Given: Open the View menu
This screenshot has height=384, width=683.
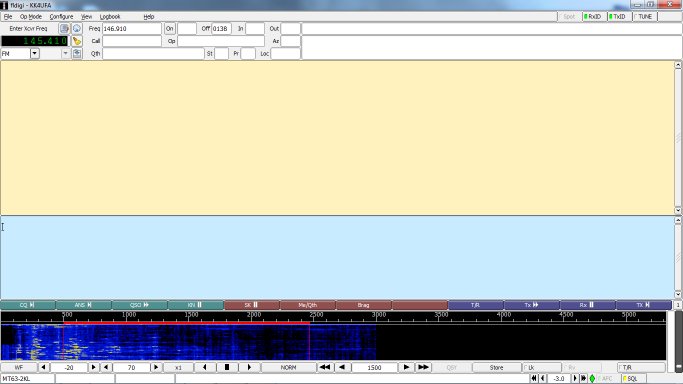Looking at the screenshot, I should point(87,17).
